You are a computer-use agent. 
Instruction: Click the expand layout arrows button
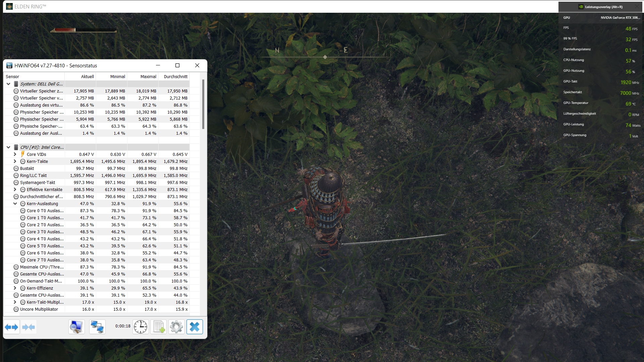point(12,327)
